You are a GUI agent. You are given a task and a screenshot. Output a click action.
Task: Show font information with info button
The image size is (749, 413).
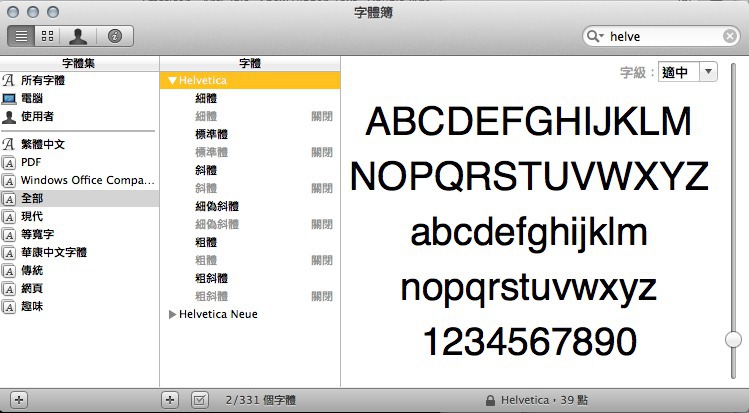[x=115, y=36]
